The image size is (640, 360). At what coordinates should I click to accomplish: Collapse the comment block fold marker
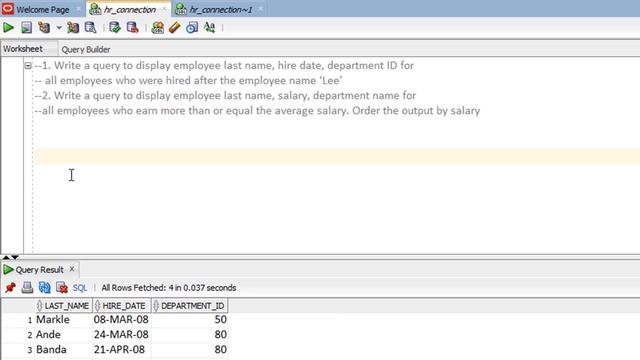(x=28, y=66)
